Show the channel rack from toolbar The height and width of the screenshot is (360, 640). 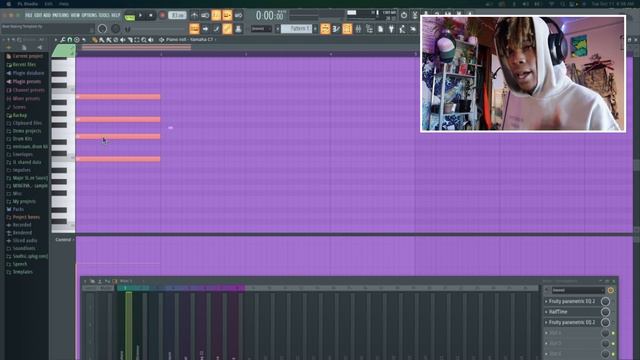click(x=347, y=29)
